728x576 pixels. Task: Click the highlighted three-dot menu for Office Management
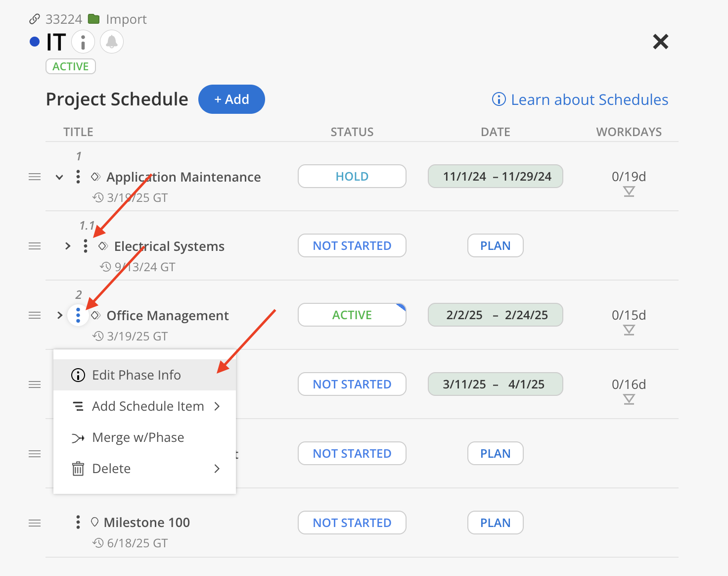[x=78, y=315]
